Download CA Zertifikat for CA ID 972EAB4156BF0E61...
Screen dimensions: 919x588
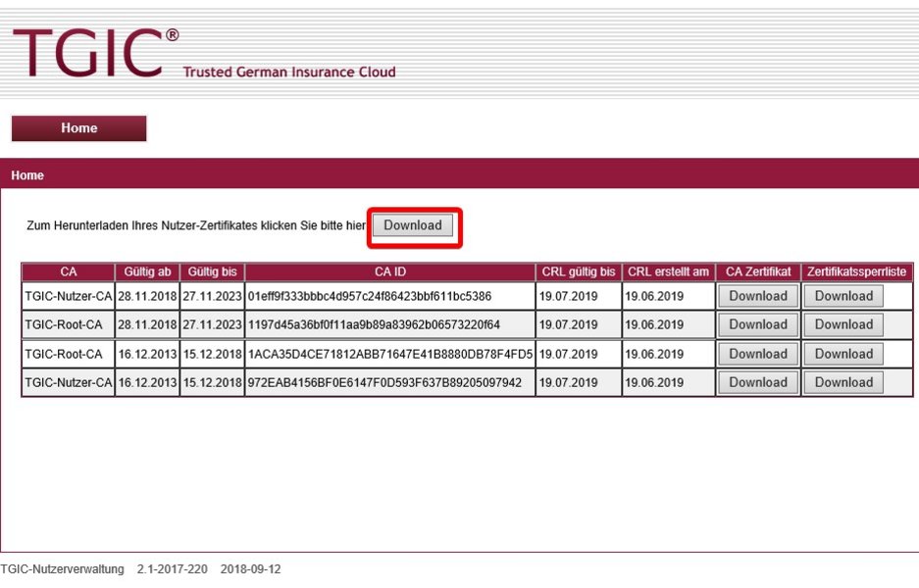coord(758,383)
